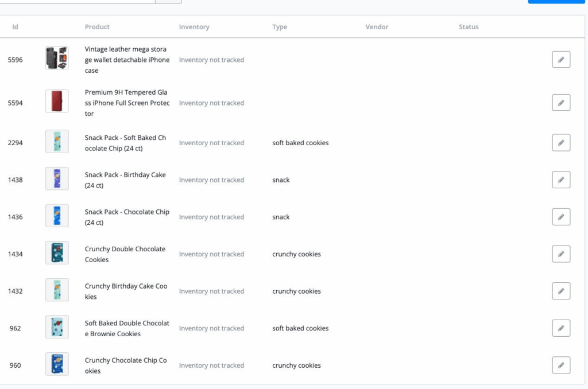Click the Inventory column header

click(194, 27)
